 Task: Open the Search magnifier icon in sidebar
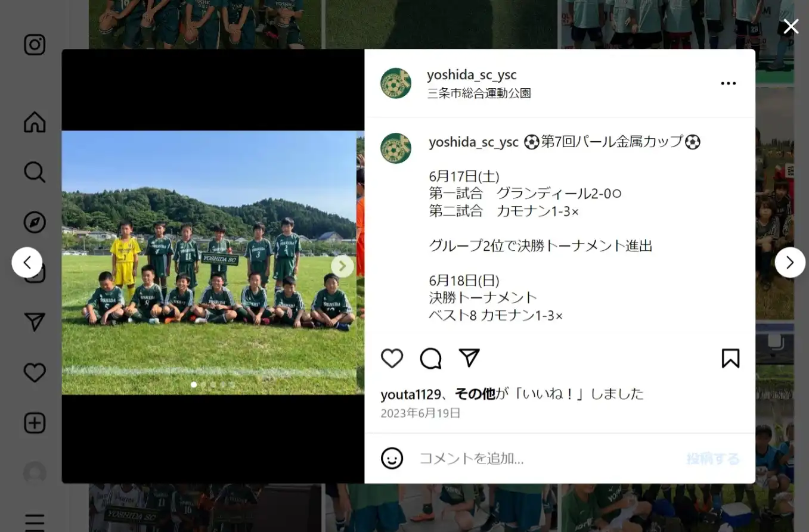tap(35, 172)
